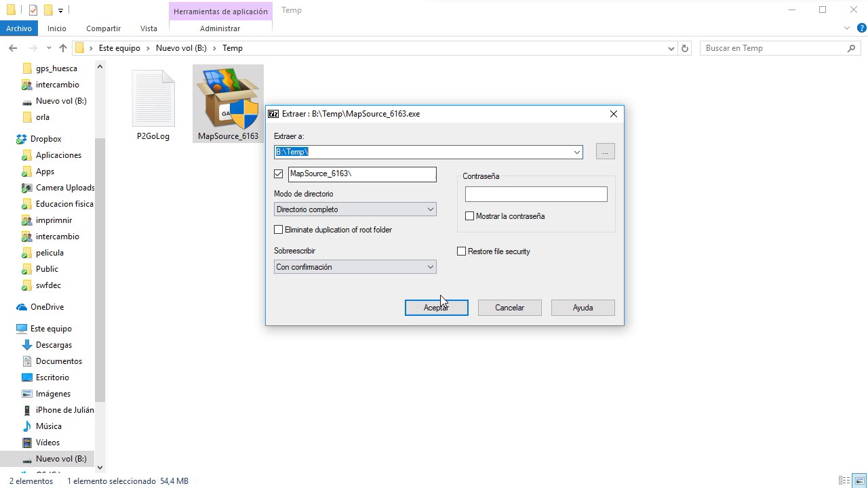
Task: Enable Eliminate duplication of root folder
Action: click(x=278, y=230)
